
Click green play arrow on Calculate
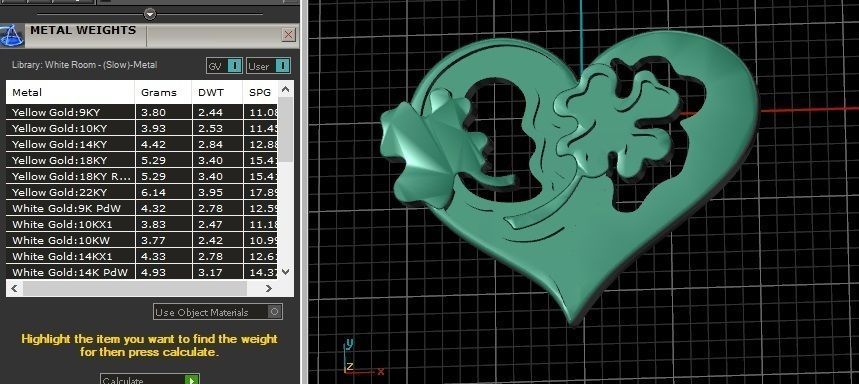coord(192,380)
